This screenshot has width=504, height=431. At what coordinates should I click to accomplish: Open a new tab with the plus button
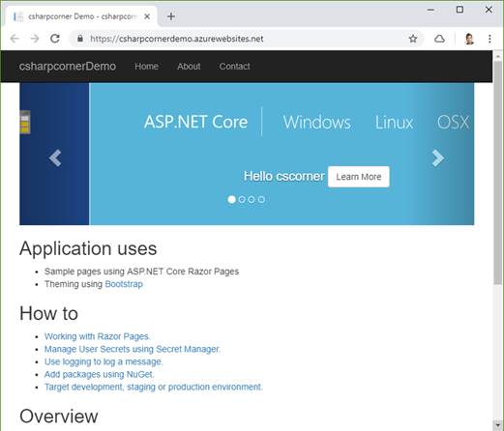[171, 16]
